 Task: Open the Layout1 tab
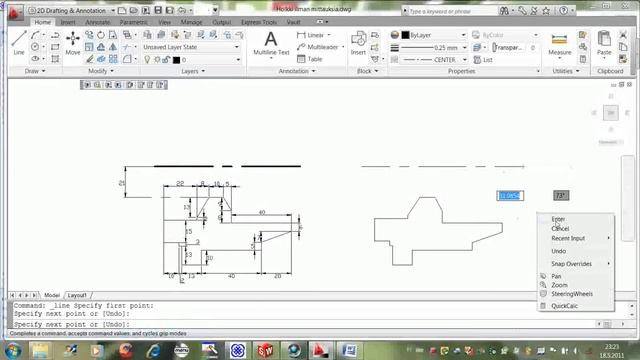77,295
